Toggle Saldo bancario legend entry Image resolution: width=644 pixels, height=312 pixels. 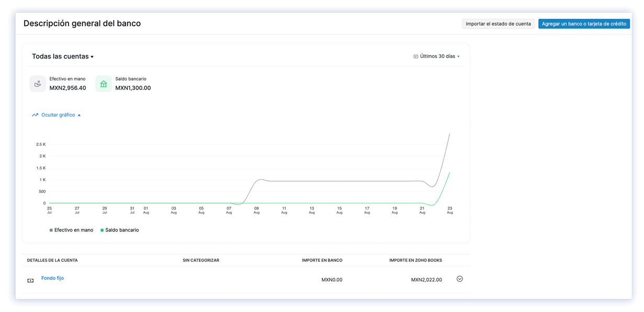coord(120,230)
